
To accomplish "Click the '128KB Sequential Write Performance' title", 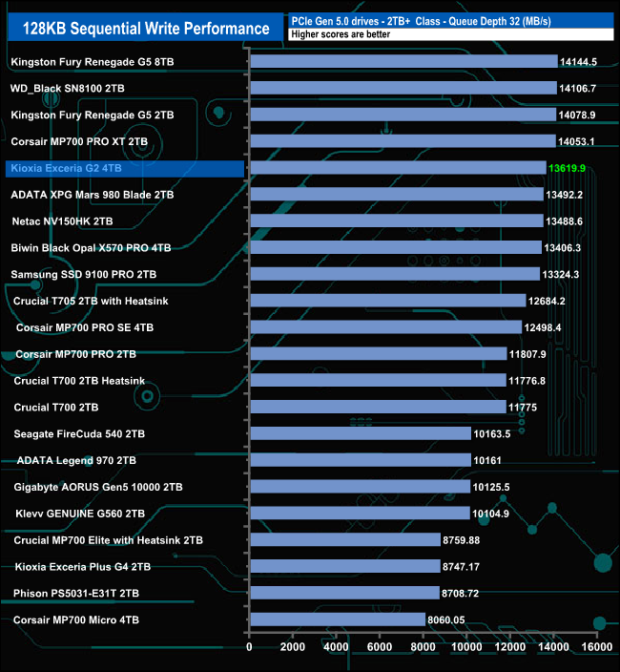I will pos(146,29).
